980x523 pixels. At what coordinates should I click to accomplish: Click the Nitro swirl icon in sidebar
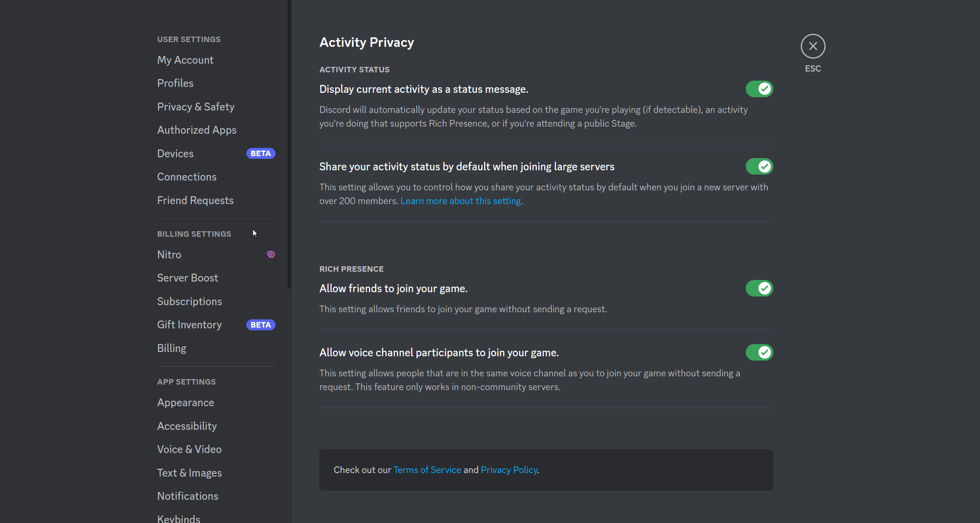coord(271,254)
